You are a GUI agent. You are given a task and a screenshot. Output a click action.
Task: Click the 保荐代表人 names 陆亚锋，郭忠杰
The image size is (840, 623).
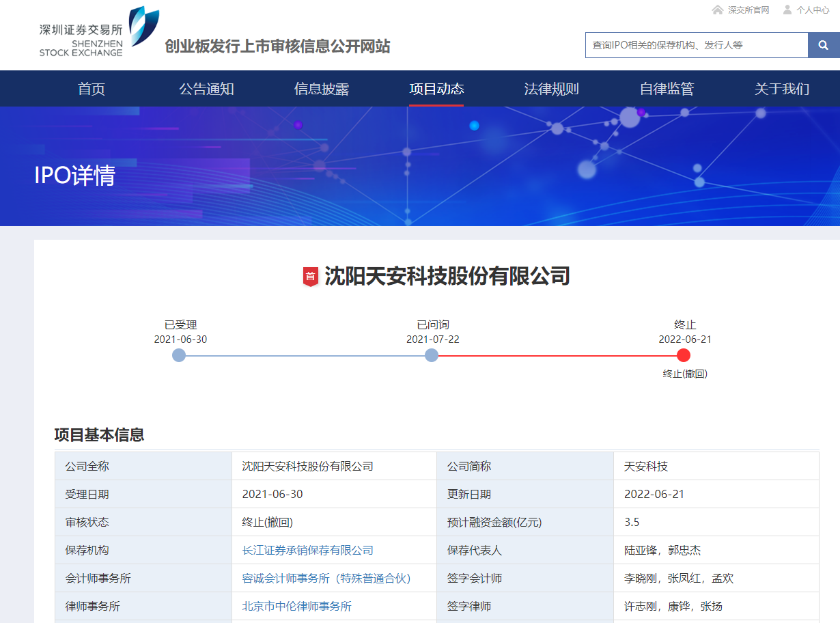coord(662,551)
